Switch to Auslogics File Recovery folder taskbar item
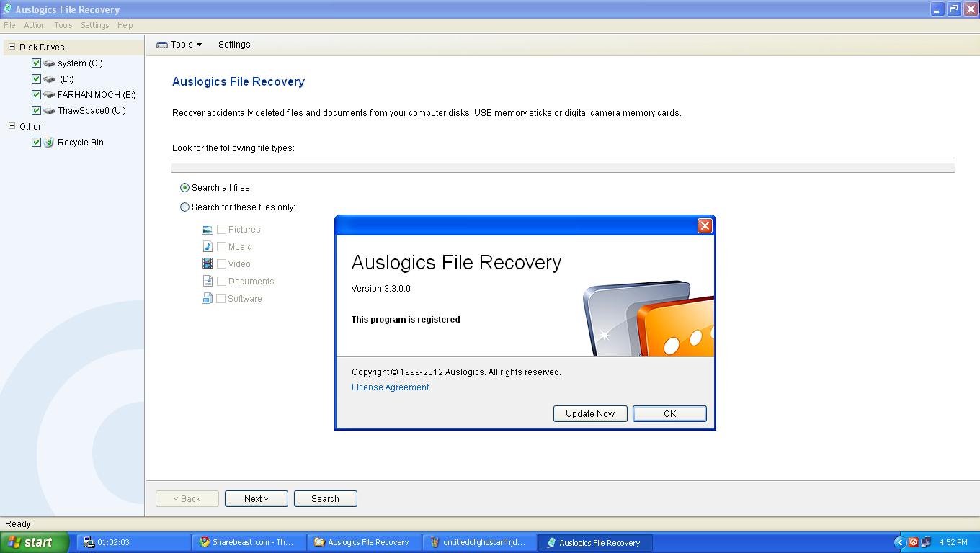 (364, 542)
